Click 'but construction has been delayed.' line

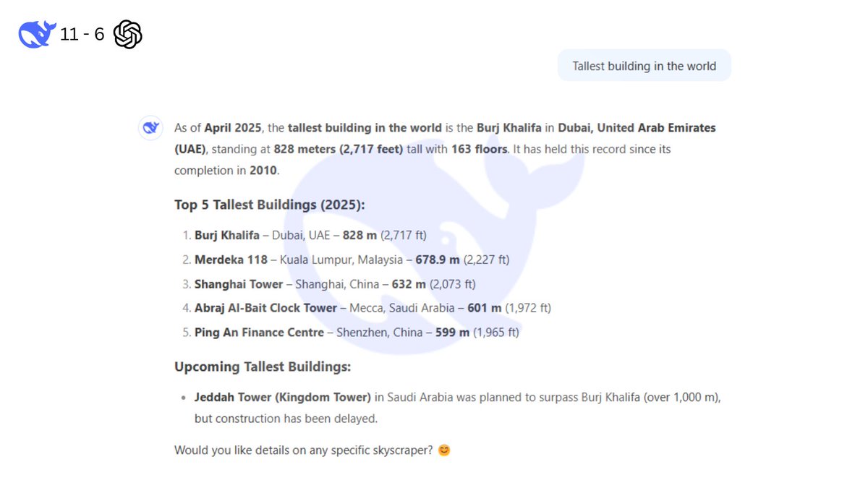[286, 419]
